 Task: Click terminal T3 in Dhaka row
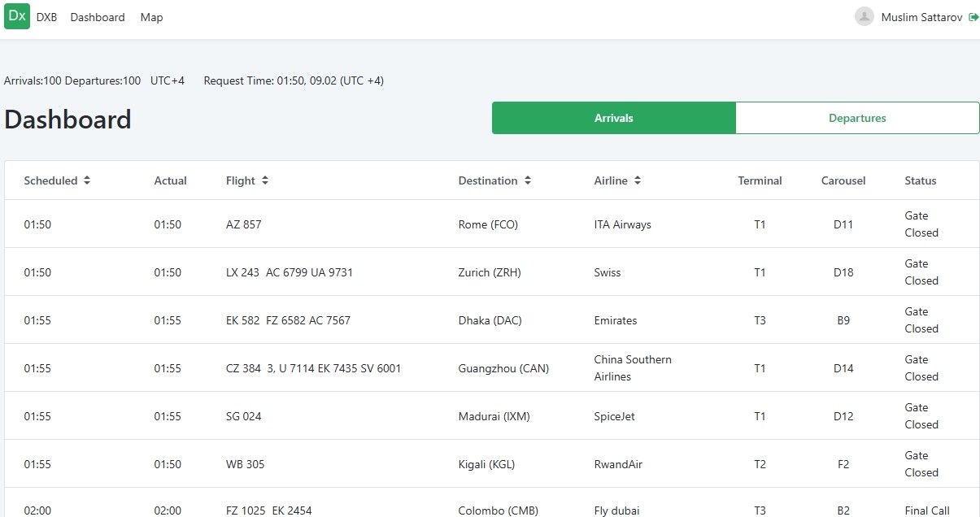pos(760,320)
